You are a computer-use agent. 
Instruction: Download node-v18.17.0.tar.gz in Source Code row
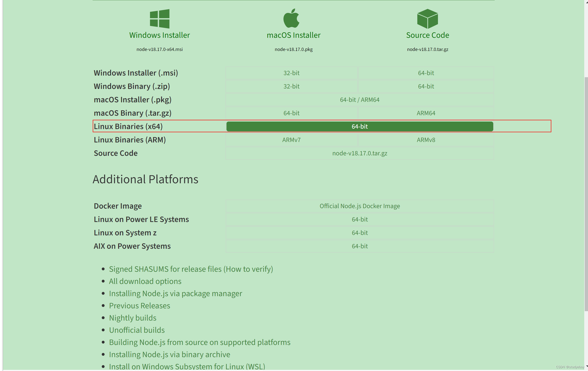(x=360, y=153)
